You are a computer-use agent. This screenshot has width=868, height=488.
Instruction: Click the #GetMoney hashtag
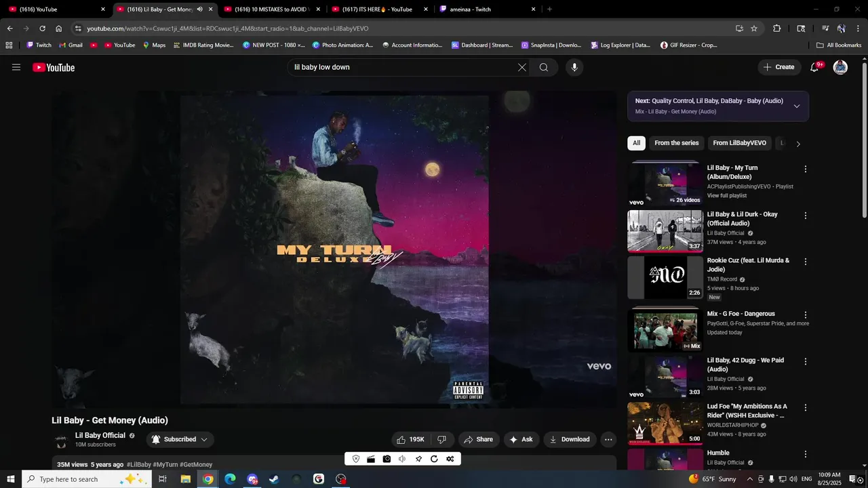point(196,464)
